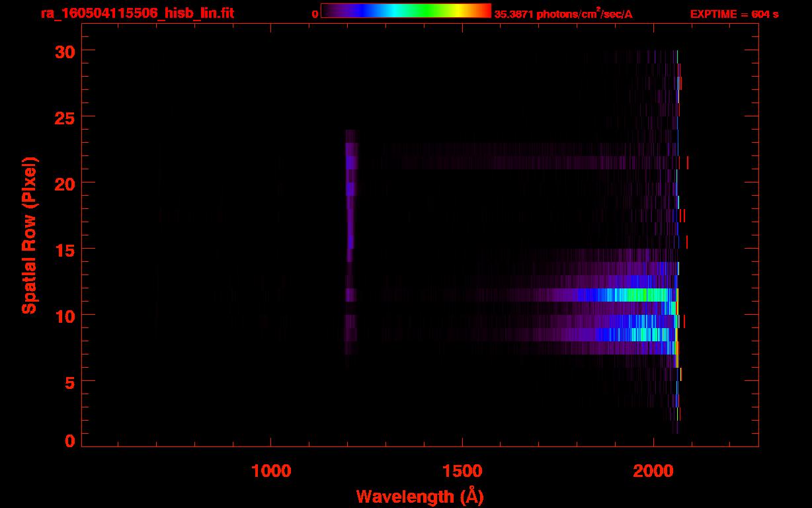Click the Wavelength (Å) axis title
Screen dimensions: 812x508
tap(420, 496)
